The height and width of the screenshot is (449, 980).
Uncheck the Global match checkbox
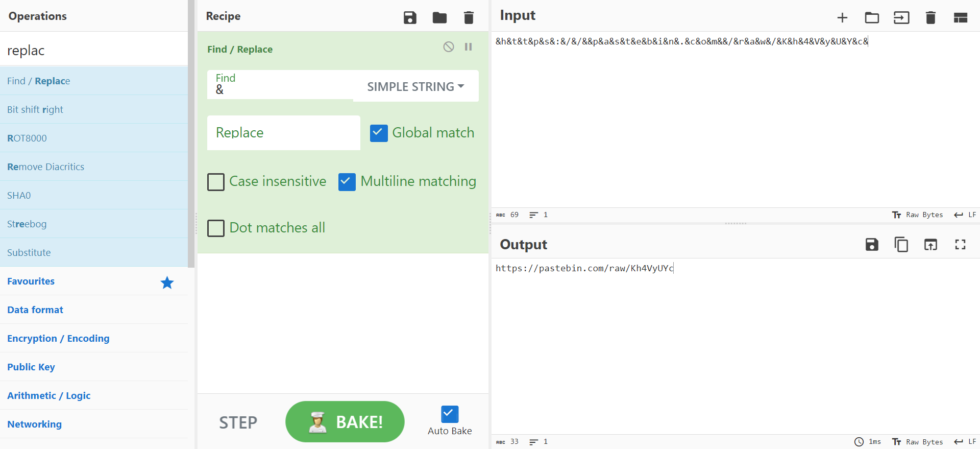tap(379, 133)
